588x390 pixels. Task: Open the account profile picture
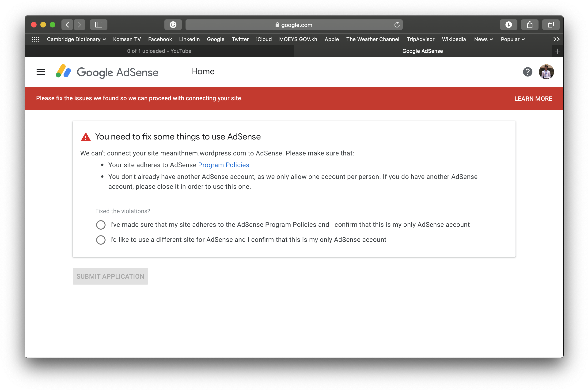[546, 72]
